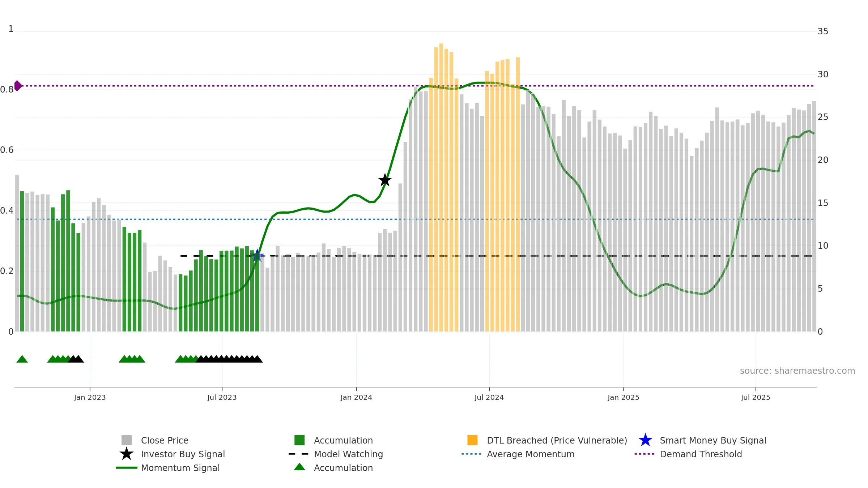Toggle the DTL Breached (Price Vulnerable) legend label

tap(557, 440)
